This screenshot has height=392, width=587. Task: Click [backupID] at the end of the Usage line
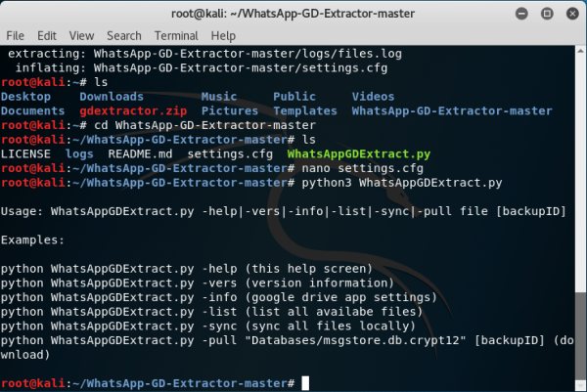pos(530,211)
